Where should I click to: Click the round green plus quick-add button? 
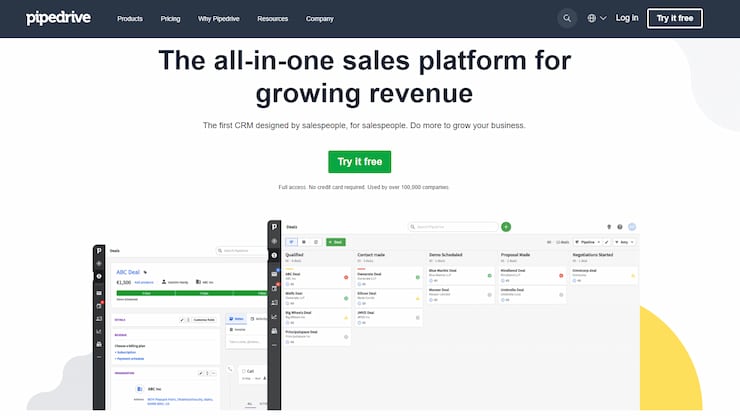(x=506, y=227)
